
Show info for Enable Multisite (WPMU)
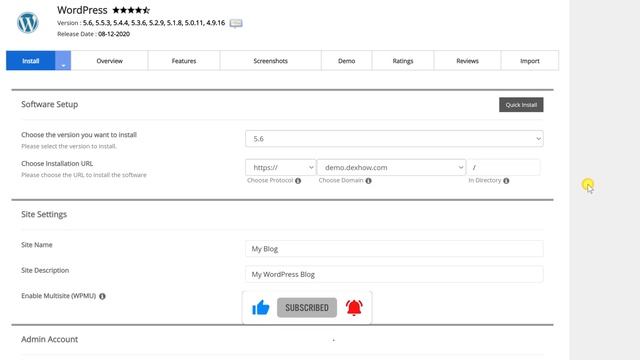coord(102,296)
